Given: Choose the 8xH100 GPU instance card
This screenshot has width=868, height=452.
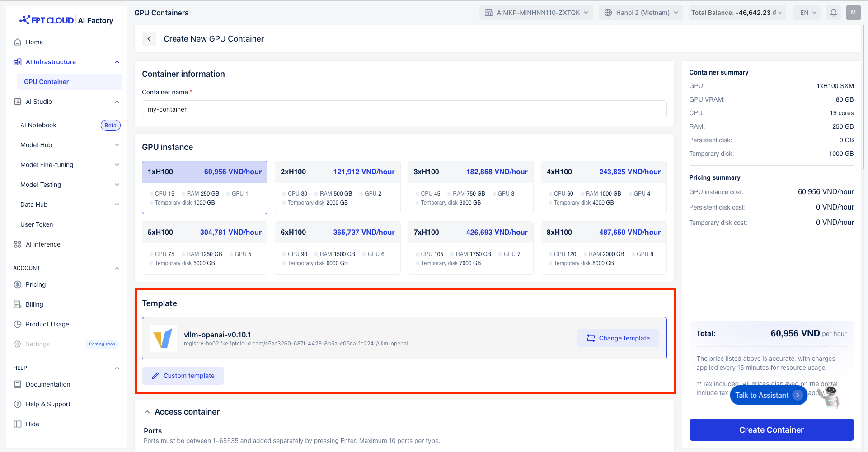Looking at the screenshot, I should point(603,247).
